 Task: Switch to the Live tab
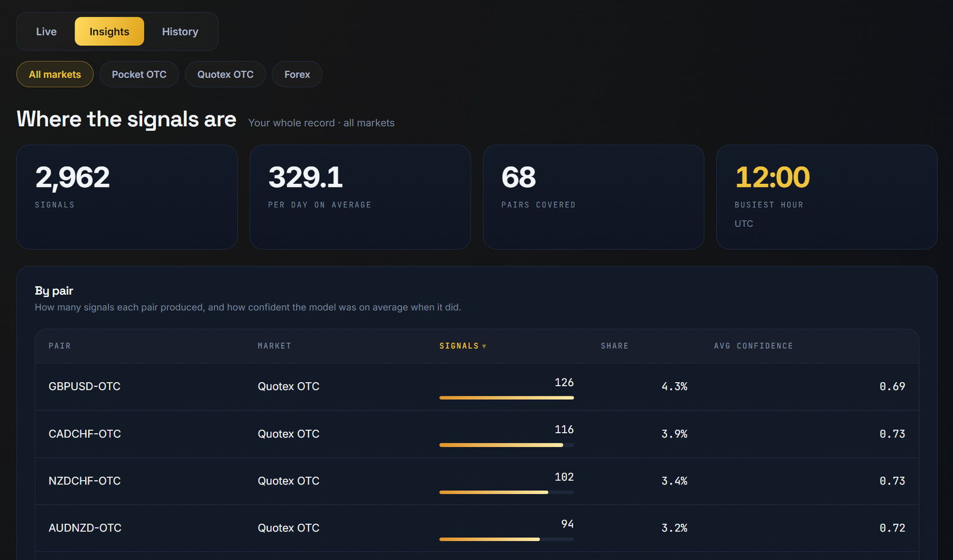point(46,32)
